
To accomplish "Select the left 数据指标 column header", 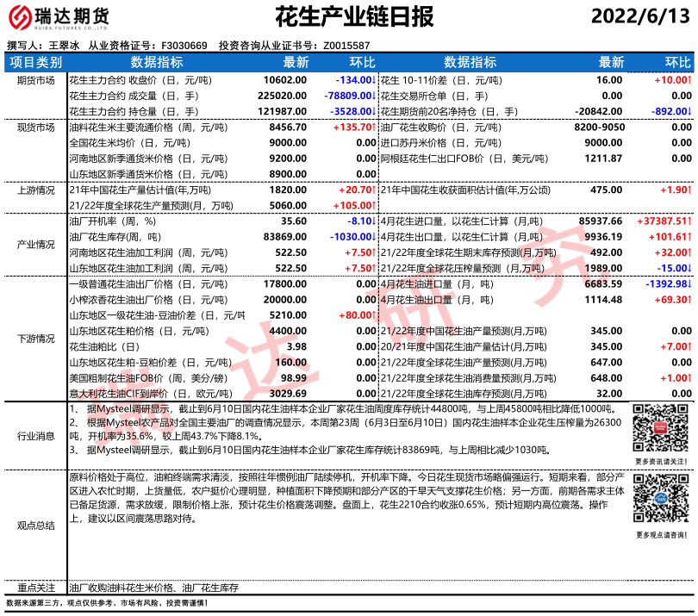I will click(156, 63).
